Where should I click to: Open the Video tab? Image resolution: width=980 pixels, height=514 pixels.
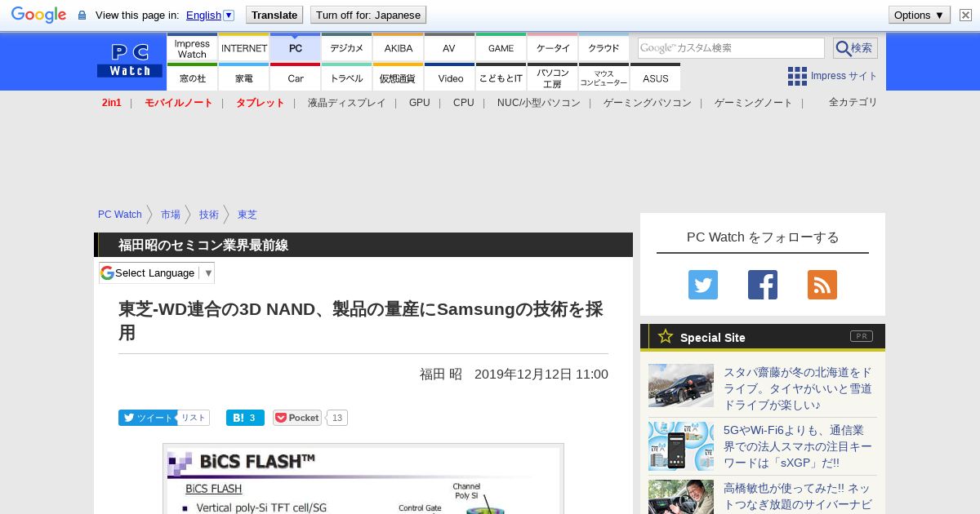(x=449, y=78)
